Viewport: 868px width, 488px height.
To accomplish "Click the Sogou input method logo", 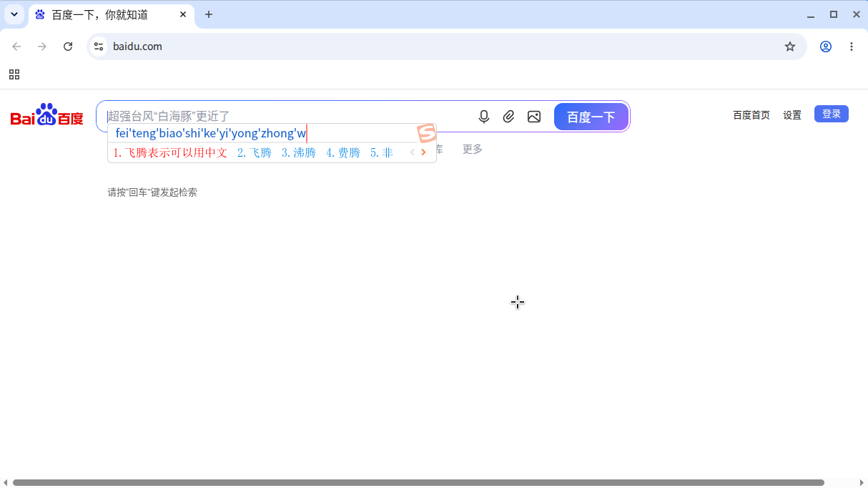I will pyautogui.click(x=427, y=133).
